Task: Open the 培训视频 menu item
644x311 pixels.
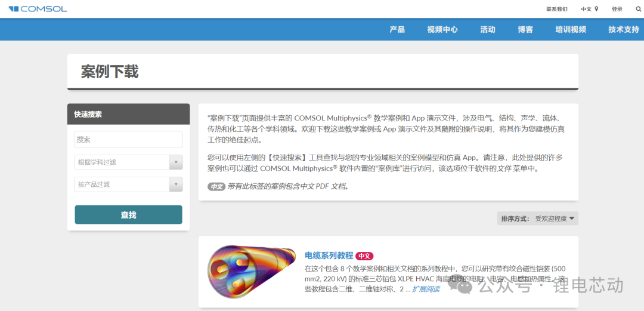Action: coord(571,29)
